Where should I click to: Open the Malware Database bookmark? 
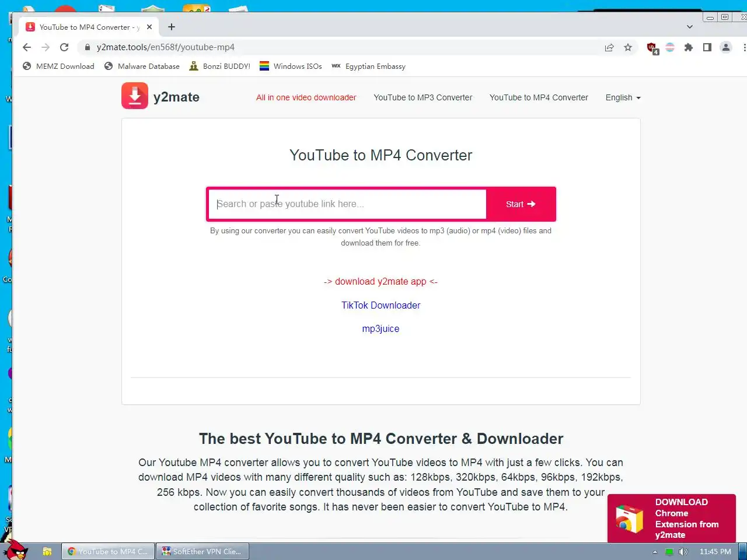coord(142,66)
